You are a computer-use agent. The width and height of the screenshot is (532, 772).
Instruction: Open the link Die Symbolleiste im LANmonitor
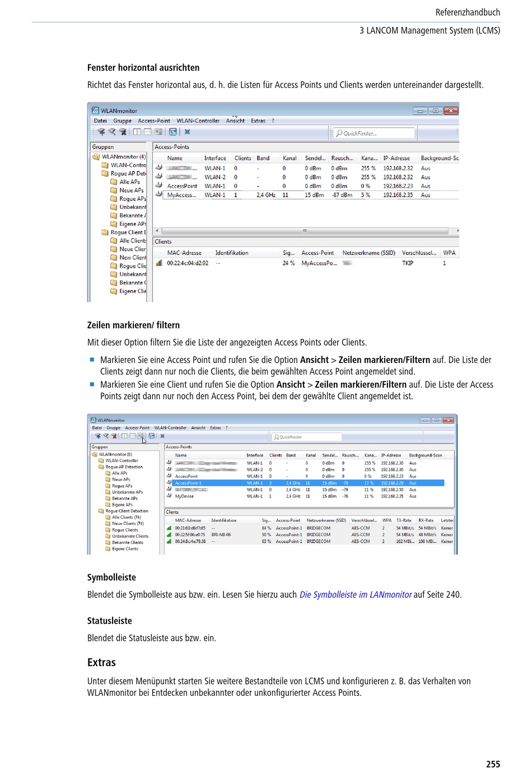tap(356, 594)
